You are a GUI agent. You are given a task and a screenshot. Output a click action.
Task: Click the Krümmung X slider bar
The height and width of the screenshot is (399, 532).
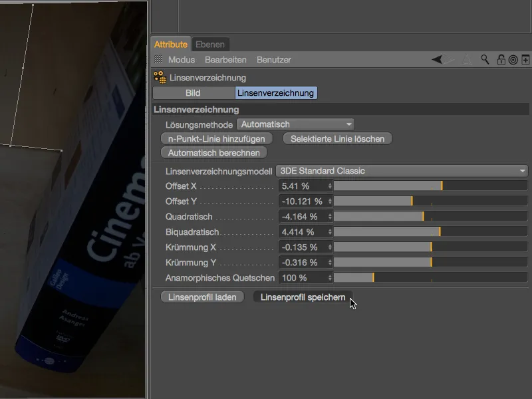pyautogui.click(x=430, y=247)
